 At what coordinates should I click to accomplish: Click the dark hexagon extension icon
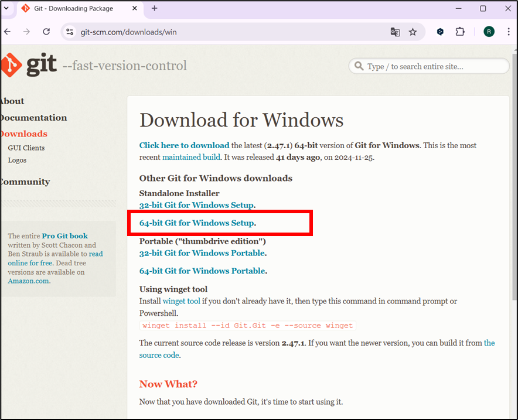440,32
